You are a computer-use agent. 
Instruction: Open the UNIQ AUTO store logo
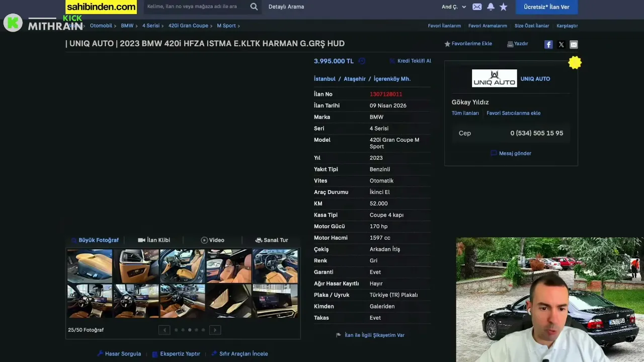click(x=494, y=78)
